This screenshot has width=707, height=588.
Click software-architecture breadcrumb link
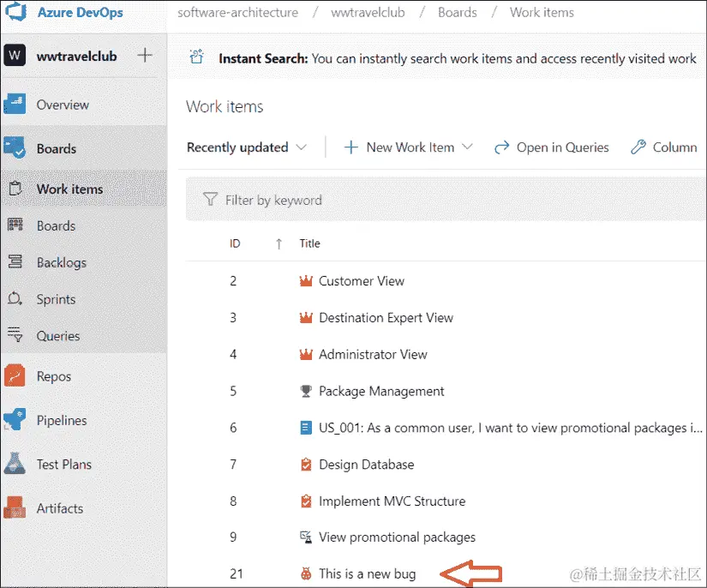pyautogui.click(x=237, y=12)
